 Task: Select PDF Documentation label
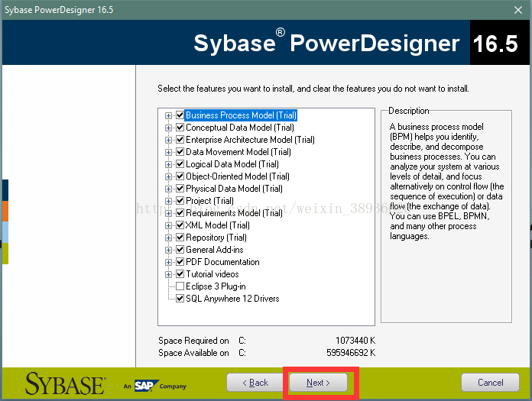222,262
